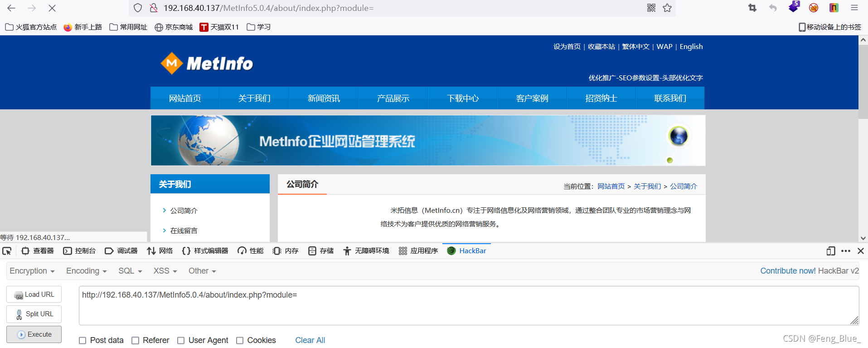Screen dimensions: 868x348
Task: Switch to the 调试器 debugger tab
Action: [121, 251]
